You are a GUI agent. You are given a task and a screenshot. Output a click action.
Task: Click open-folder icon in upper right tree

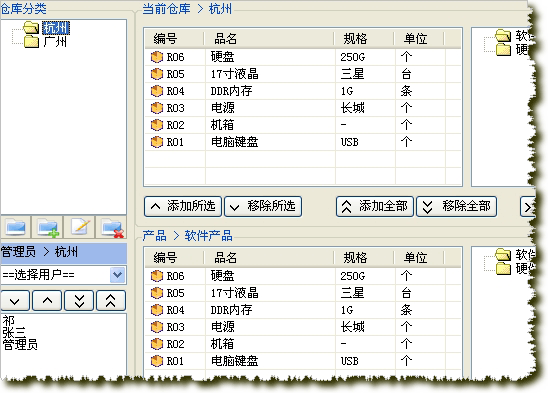503,35
